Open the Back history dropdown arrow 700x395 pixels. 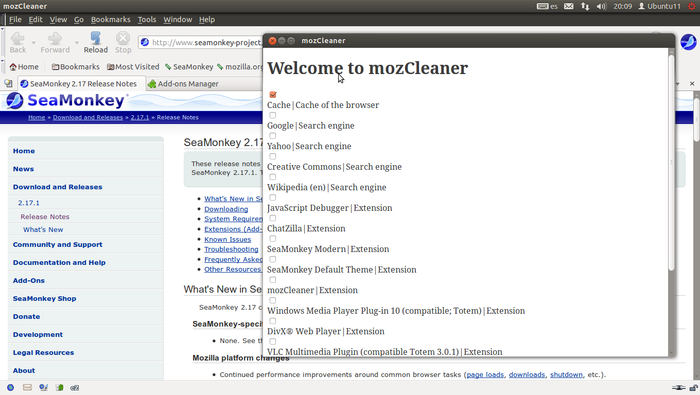[34, 43]
